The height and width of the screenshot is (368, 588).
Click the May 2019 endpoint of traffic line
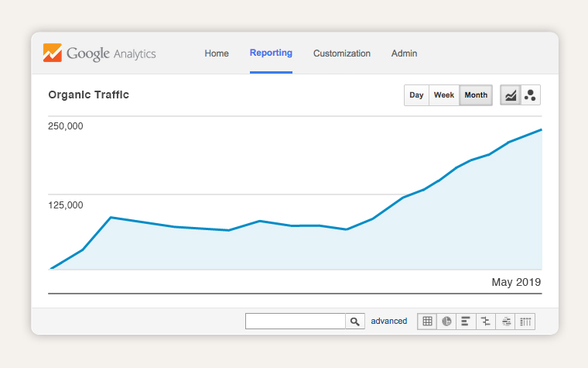tap(541, 130)
